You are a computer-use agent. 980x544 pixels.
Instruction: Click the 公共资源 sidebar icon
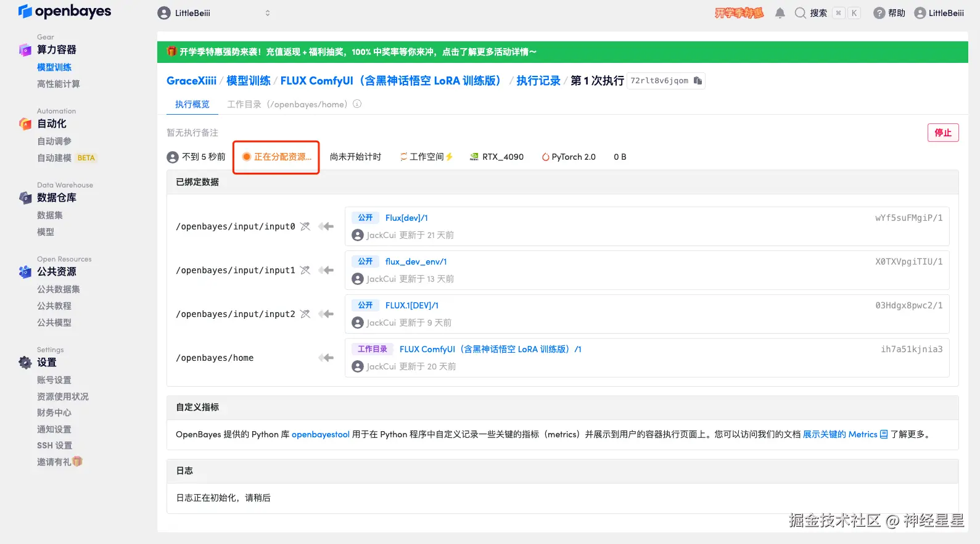click(x=25, y=272)
